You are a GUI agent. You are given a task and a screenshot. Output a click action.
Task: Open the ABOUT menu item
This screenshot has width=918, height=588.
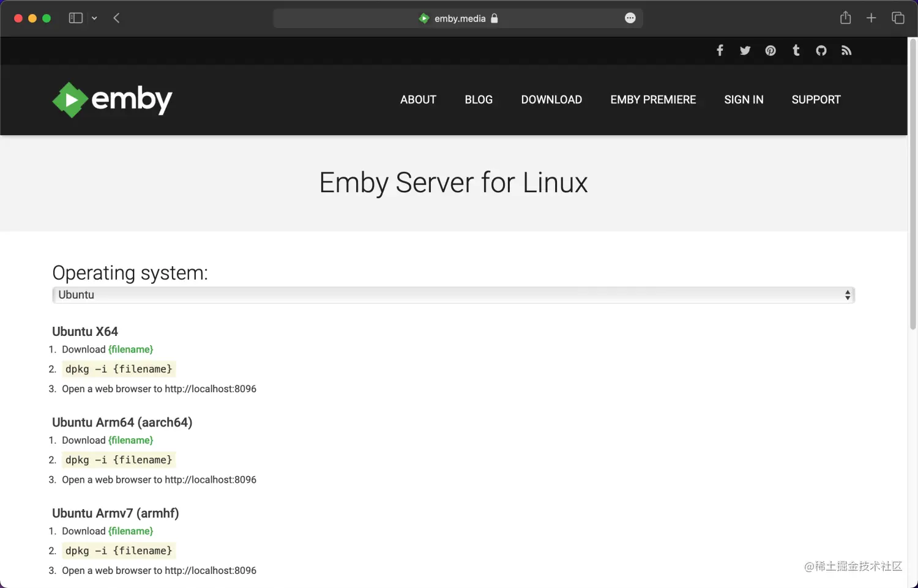(418, 100)
